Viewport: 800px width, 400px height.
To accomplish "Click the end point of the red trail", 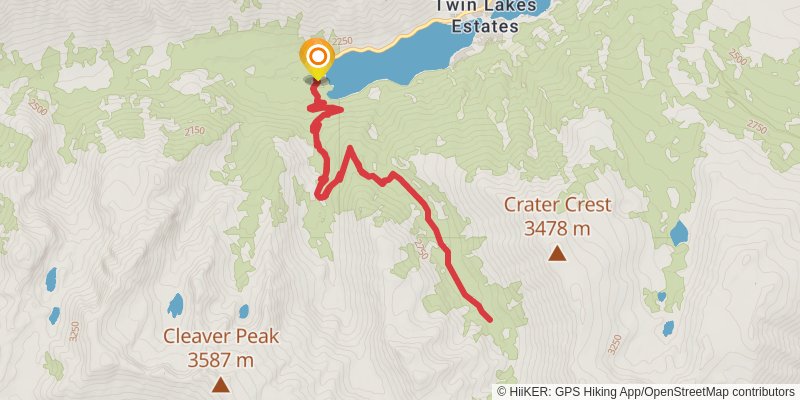I will (x=490, y=320).
